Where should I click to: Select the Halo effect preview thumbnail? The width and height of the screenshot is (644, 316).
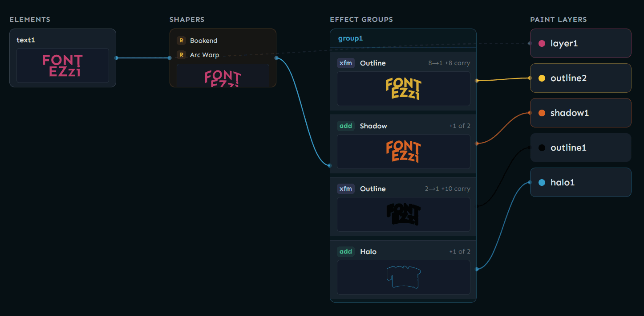pyautogui.click(x=404, y=277)
